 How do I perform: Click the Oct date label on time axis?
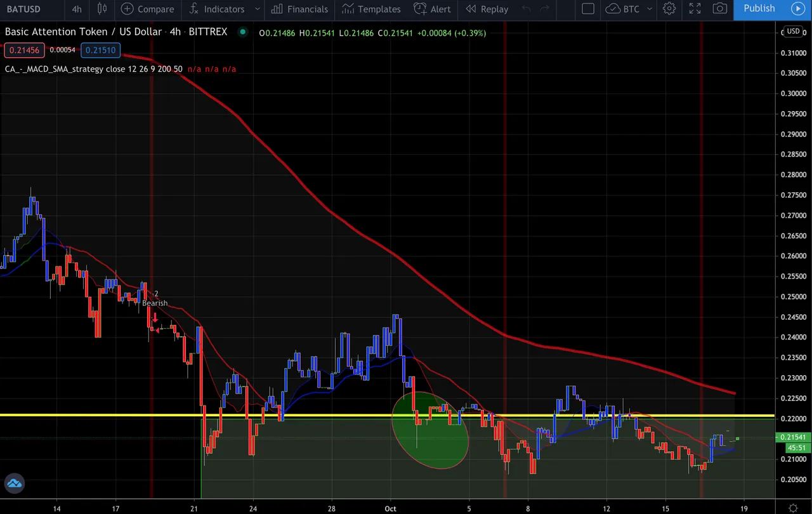point(390,508)
